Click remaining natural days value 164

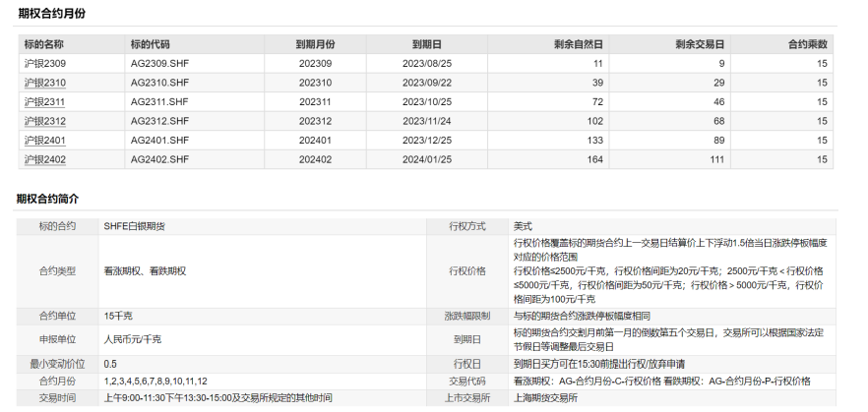(x=595, y=160)
